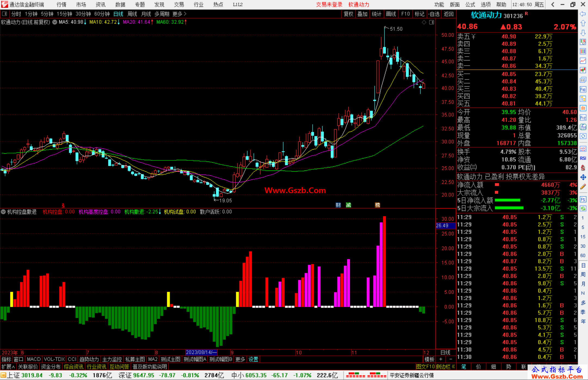Viewport: 588px width, 380px height.
Task: Switch to the 资金分布 tab
Action: 51,367
